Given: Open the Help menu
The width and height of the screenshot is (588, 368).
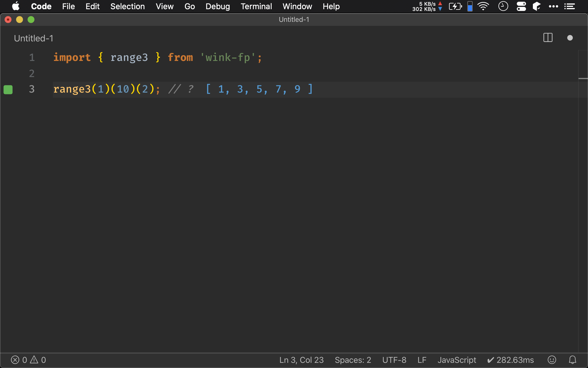Looking at the screenshot, I should click(x=331, y=6).
